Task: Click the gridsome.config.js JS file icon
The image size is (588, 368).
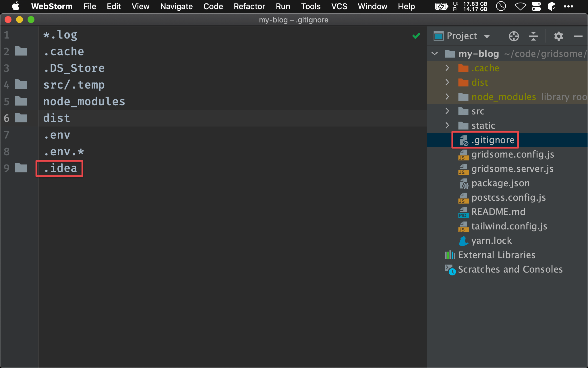Action: click(x=463, y=155)
